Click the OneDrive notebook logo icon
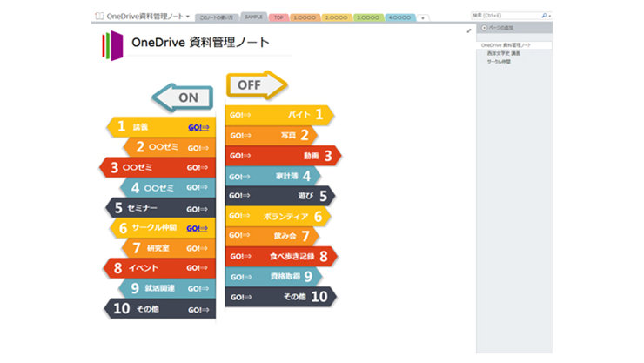This screenshot has height=363, width=644. (x=111, y=44)
